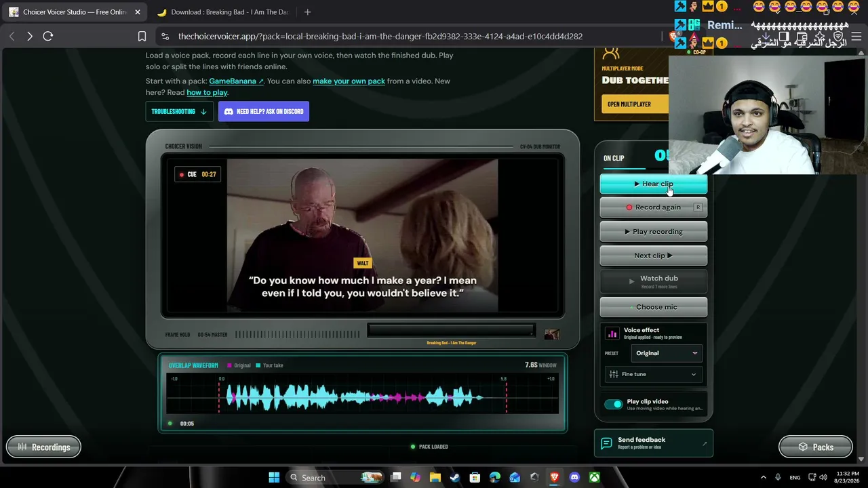
Task: Open Copilot from the taskbar
Action: pos(416,478)
